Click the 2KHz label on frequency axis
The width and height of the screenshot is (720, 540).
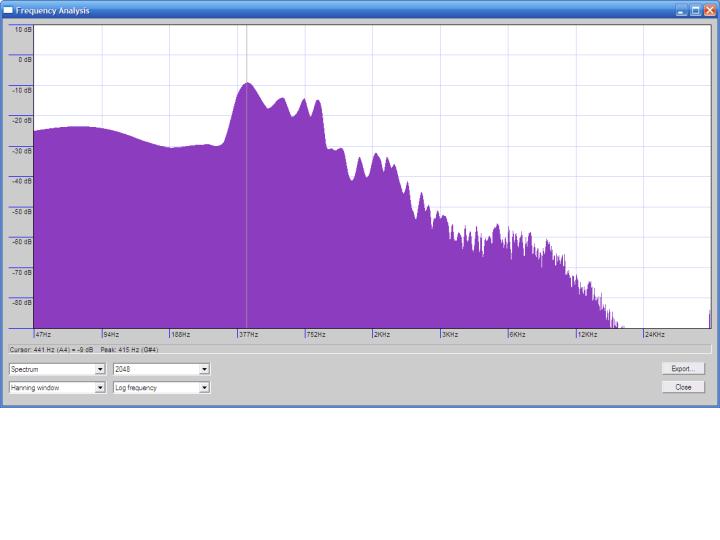pyautogui.click(x=381, y=334)
